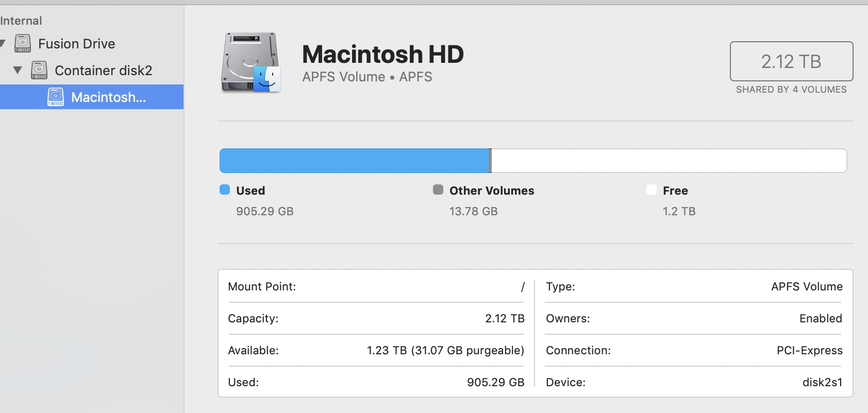Click the Used label in info table
The image size is (868, 413).
pyautogui.click(x=243, y=382)
